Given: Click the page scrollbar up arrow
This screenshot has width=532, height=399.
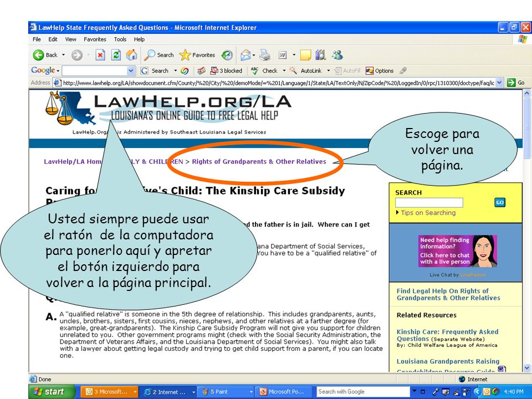Looking at the screenshot, I should (526, 93).
